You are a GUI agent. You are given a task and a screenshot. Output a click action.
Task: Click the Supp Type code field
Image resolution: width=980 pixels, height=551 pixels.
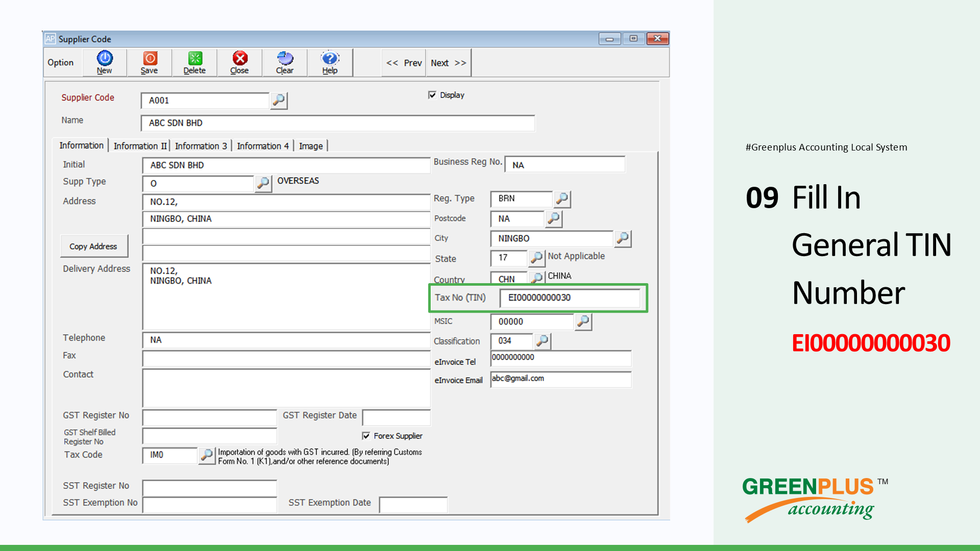pyautogui.click(x=198, y=184)
